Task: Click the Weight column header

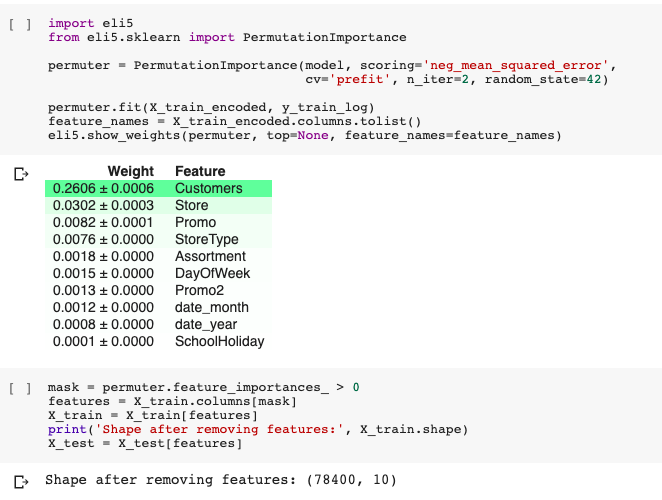Action: [x=130, y=171]
